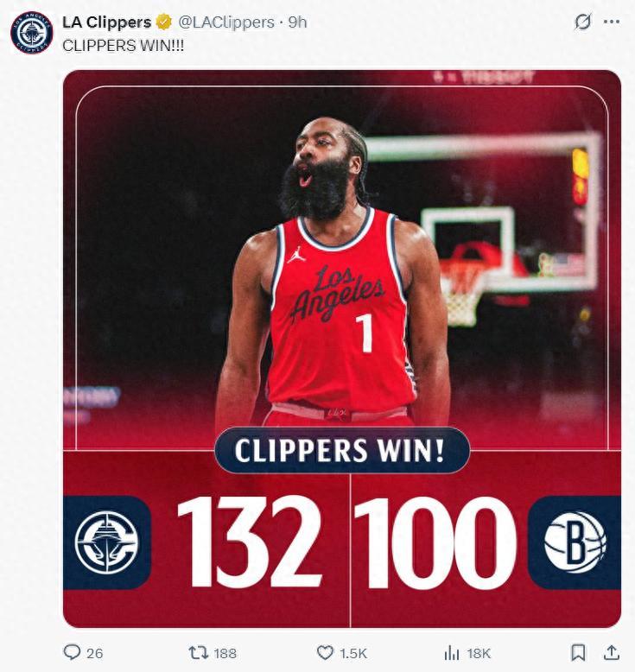
Task: Click the 'CLIPPERS WIN!' banner in image
Action: [342, 450]
